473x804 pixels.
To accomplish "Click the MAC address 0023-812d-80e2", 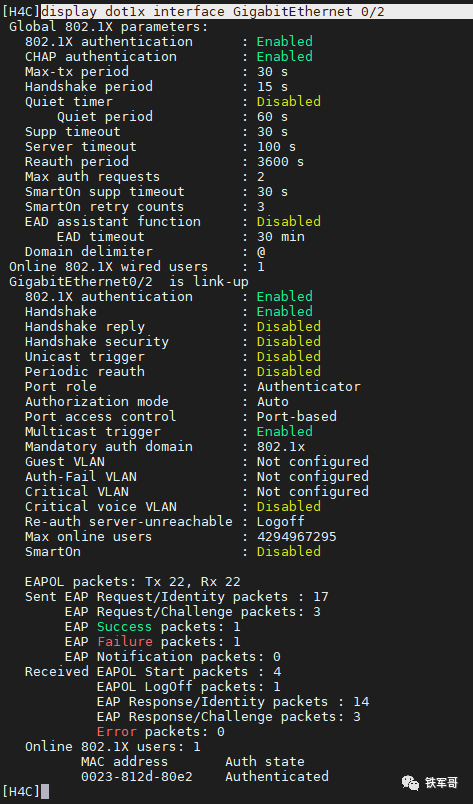I will [x=136, y=776].
